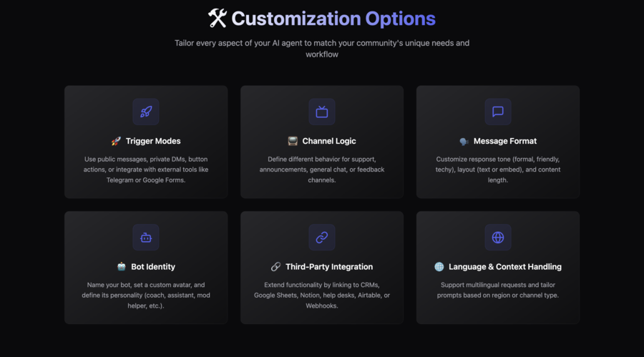The image size is (644, 357).
Task: Click the globe icon above Language & Context Handling
Action: point(498,238)
